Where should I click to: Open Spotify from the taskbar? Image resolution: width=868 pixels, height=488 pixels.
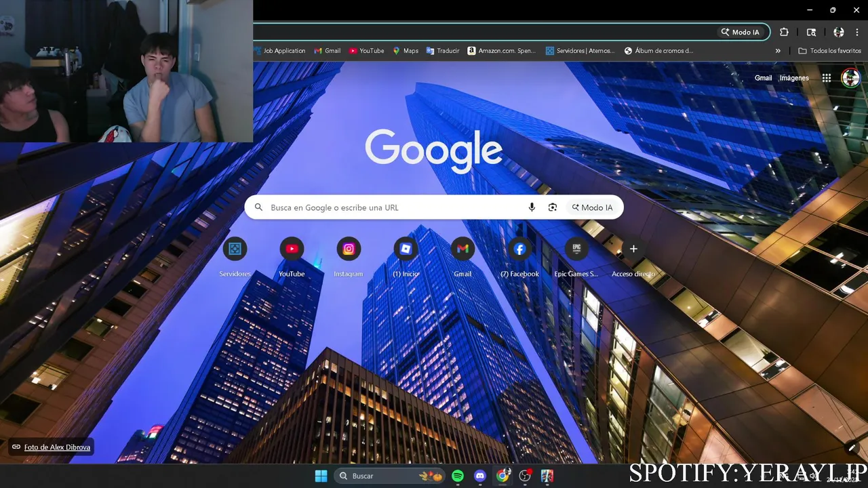click(x=458, y=476)
